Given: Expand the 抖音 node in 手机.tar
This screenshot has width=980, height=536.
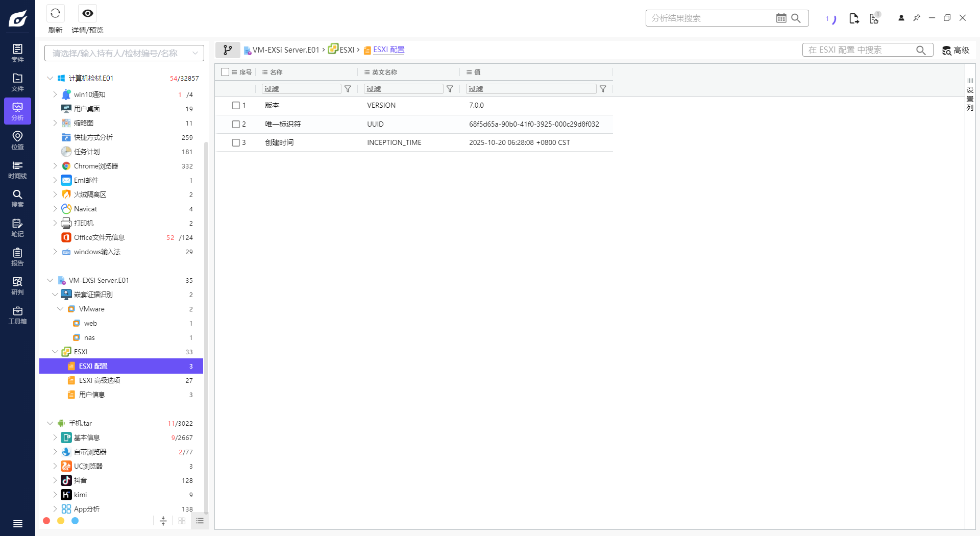Looking at the screenshot, I should pyautogui.click(x=55, y=480).
